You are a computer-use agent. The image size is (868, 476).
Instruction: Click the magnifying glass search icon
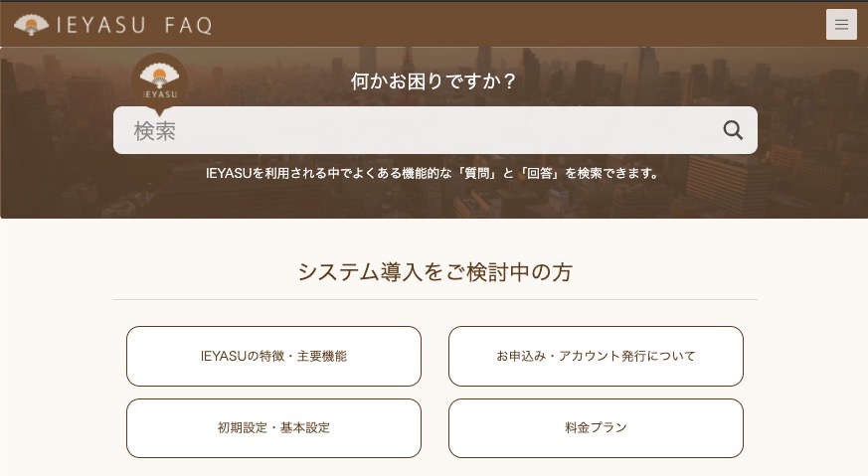tap(733, 130)
